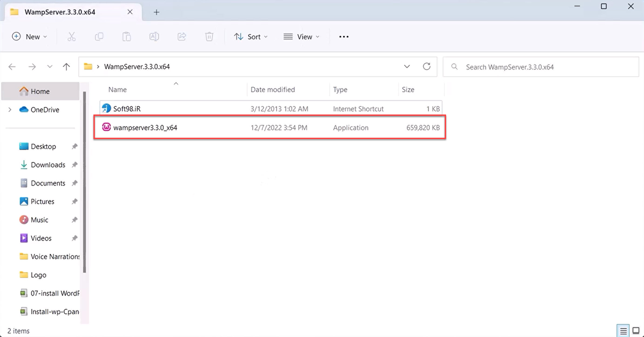
Task: Go forward with the right arrow
Action: coord(32,67)
